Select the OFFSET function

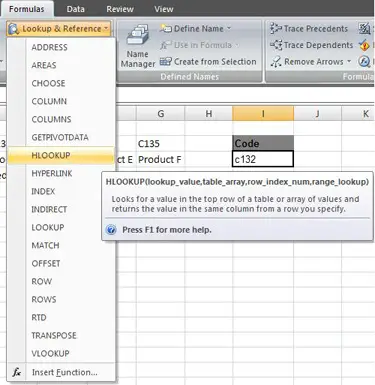pyautogui.click(x=61, y=263)
